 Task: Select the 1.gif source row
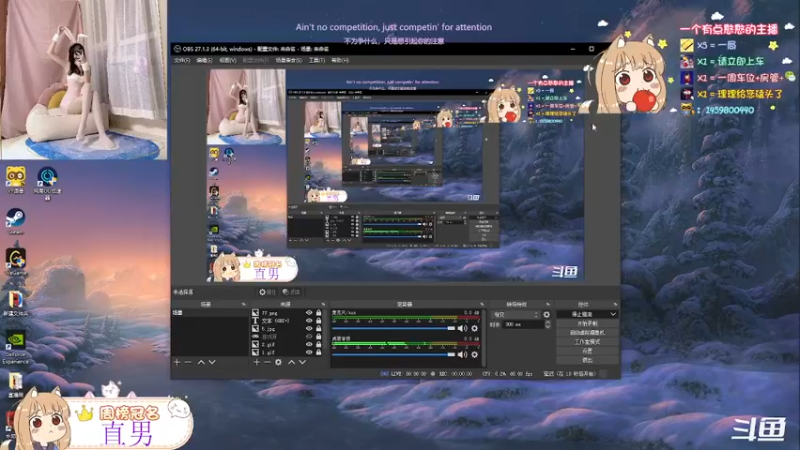coord(287,352)
